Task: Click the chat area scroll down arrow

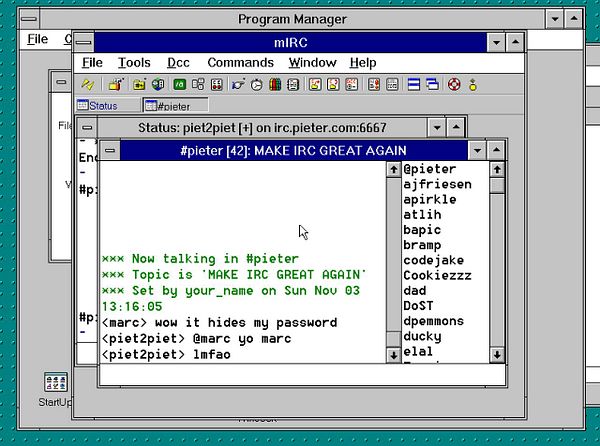Action: pyautogui.click(x=393, y=355)
